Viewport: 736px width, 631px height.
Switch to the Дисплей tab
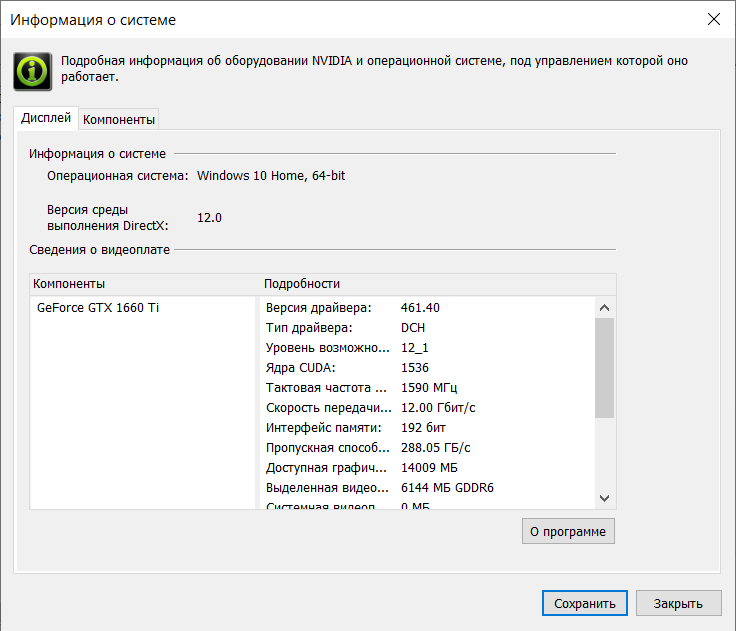click(46, 118)
